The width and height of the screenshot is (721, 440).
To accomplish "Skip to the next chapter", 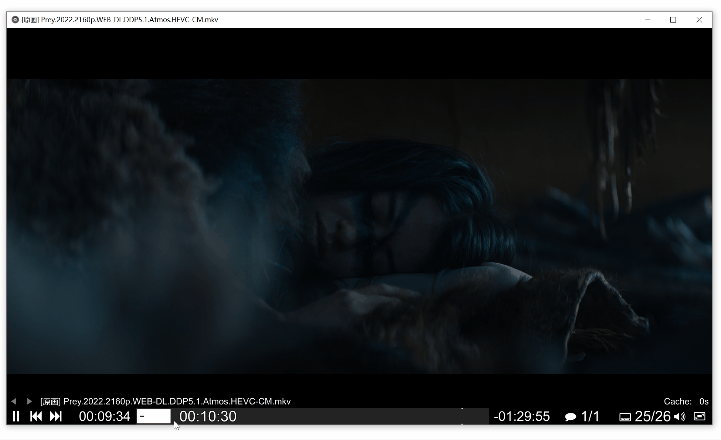I will pyautogui.click(x=56, y=417).
